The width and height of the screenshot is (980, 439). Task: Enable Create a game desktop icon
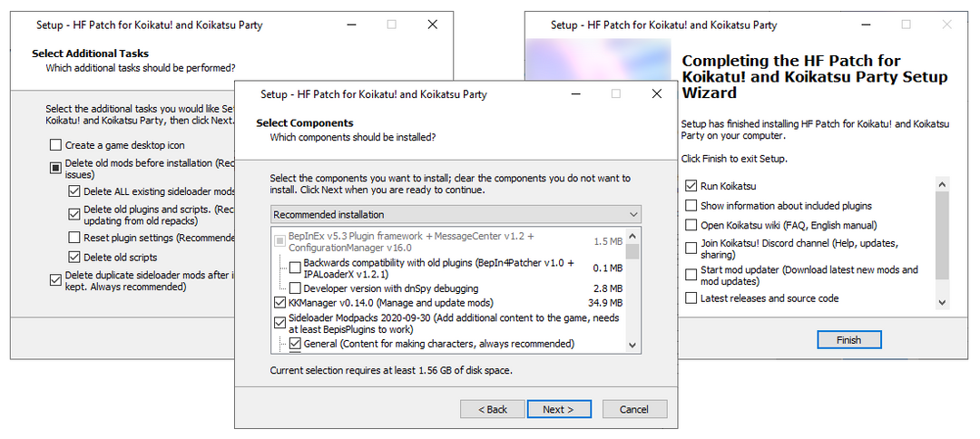point(56,145)
